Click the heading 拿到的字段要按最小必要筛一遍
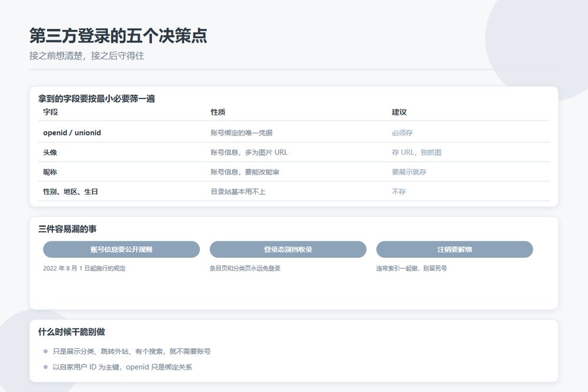The width and height of the screenshot is (588, 392). 96,99
